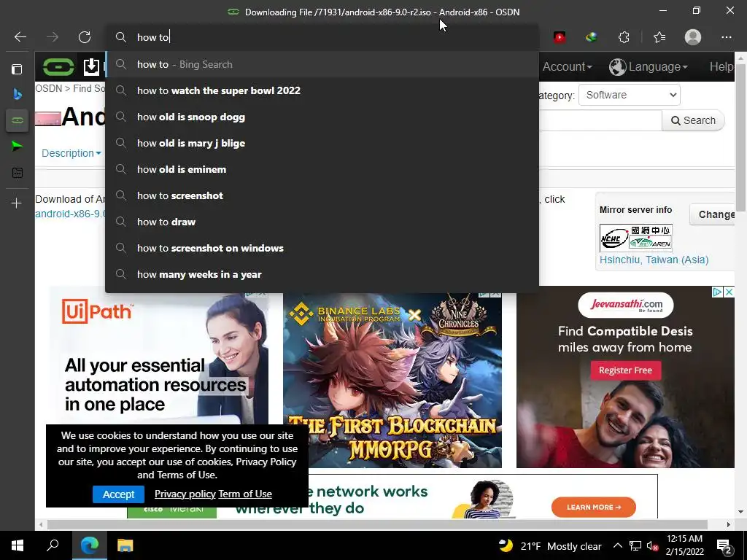Open the UiPath advertisement
Image resolution: width=747 pixels, height=560 pixels.
[158, 357]
